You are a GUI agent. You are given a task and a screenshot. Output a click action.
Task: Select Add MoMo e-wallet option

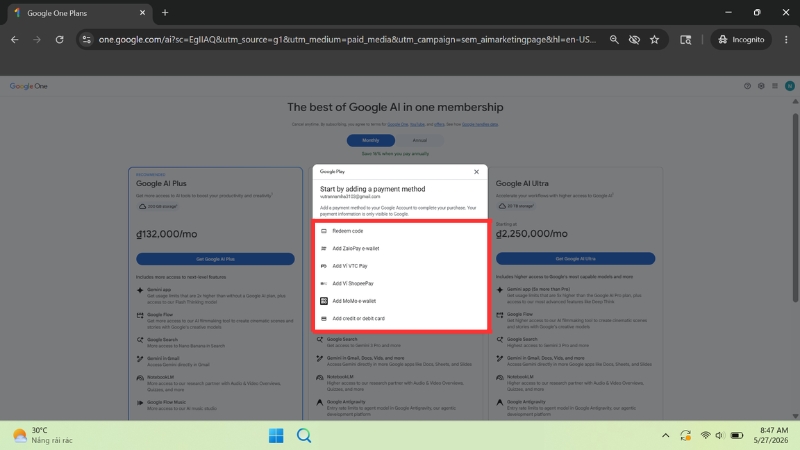point(401,301)
